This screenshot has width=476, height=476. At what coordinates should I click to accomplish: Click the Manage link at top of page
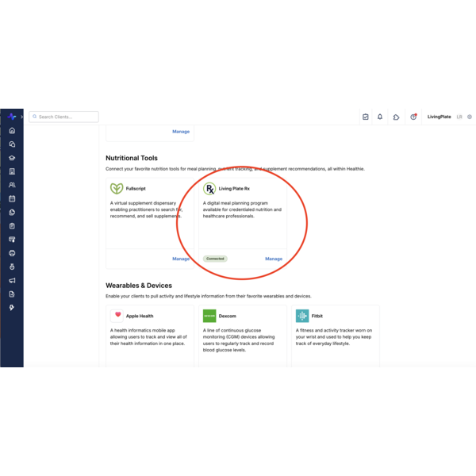tap(181, 132)
